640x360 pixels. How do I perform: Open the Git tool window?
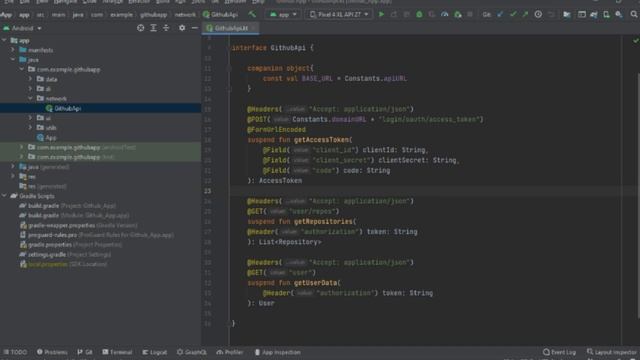pos(85,352)
